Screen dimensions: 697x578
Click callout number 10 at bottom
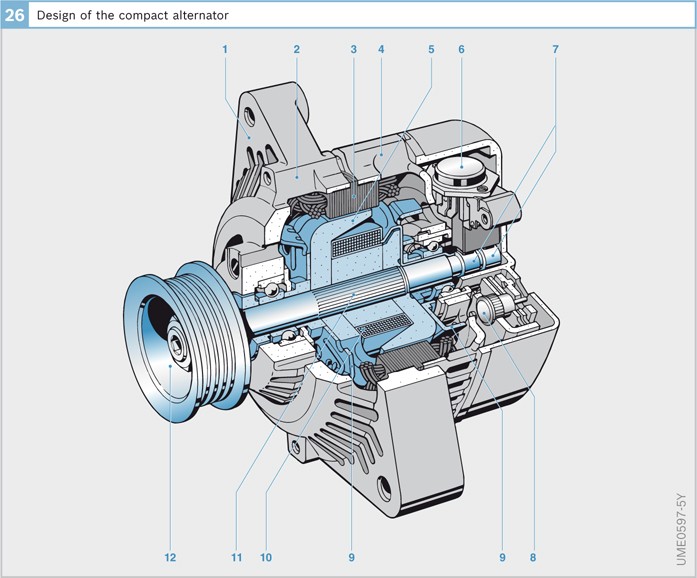[x=266, y=558]
